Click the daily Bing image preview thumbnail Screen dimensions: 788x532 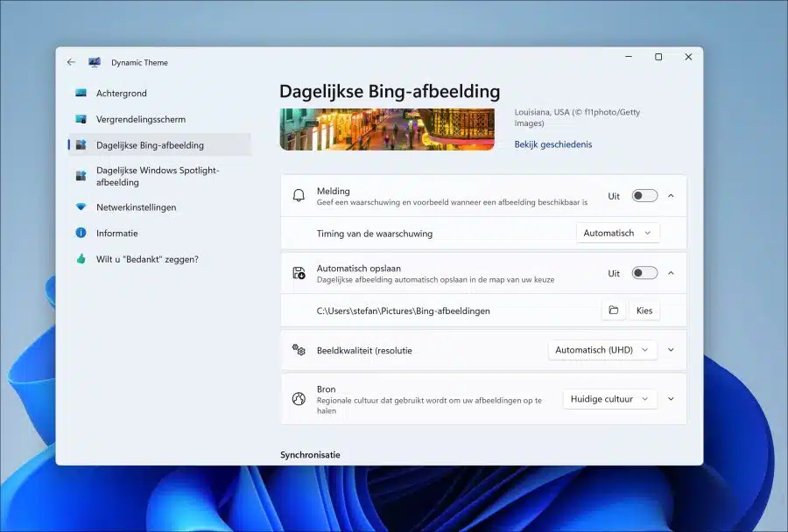click(387, 129)
